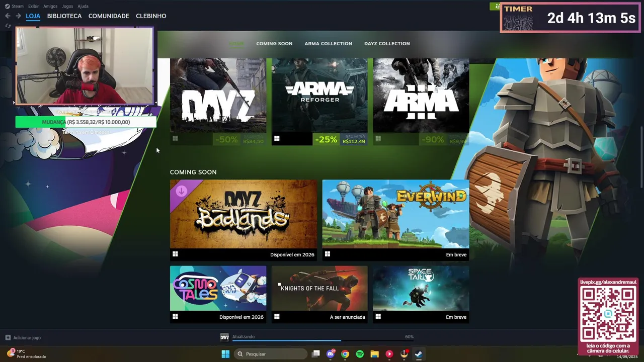Open Spotify from the taskbar

[360, 354]
